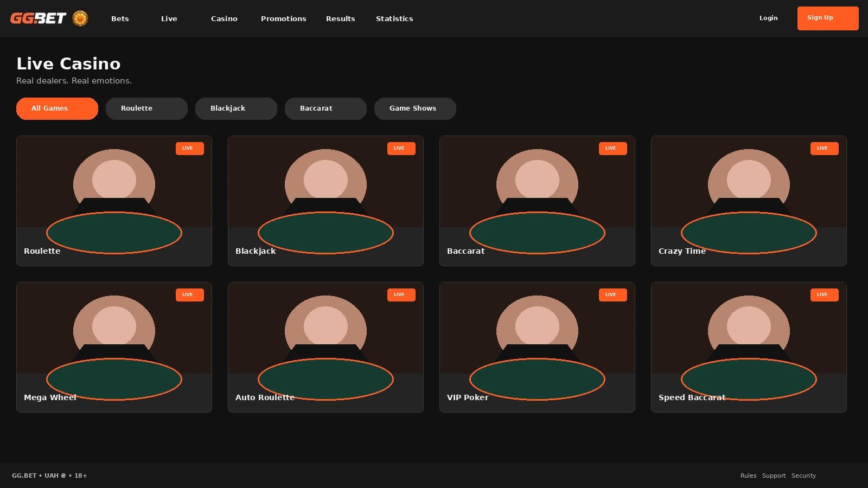Image resolution: width=868 pixels, height=488 pixels.
Task: Click the LIVE badge on the Auto Roulette card
Action: pos(401,295)
